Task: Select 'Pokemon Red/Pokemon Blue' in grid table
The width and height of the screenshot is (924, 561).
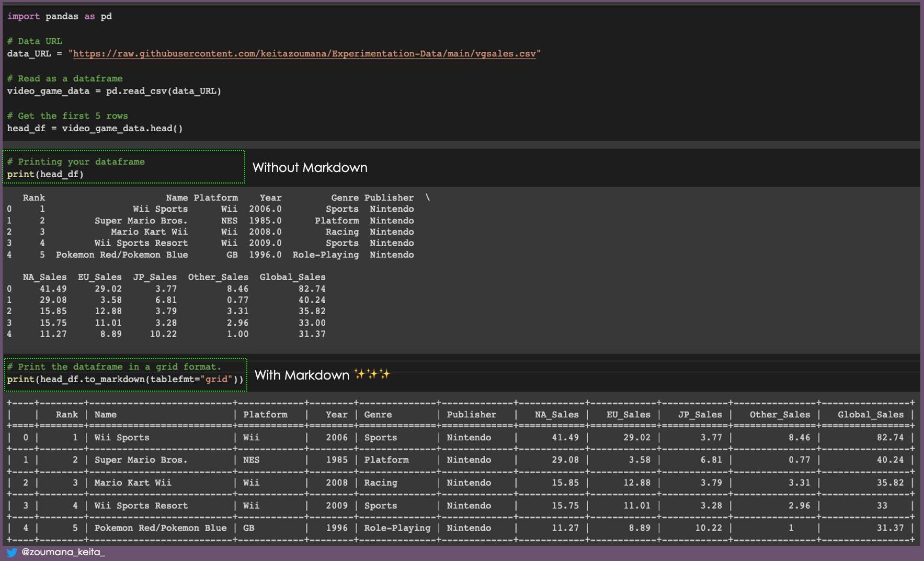Action: [161, 528]
